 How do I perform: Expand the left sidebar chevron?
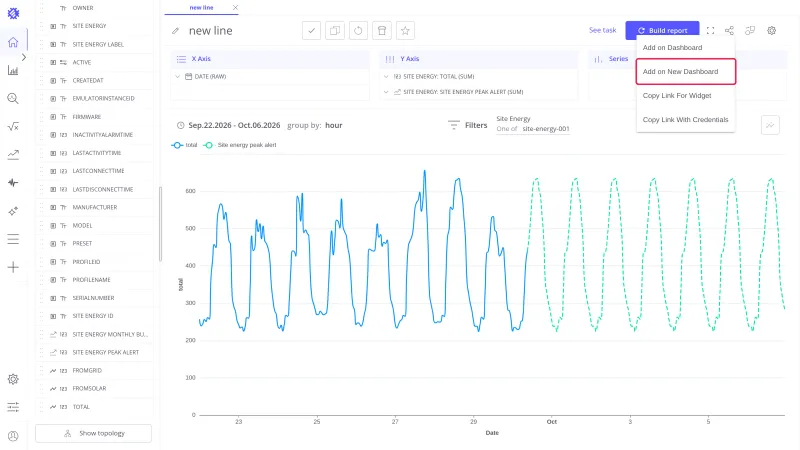(23, 57)
